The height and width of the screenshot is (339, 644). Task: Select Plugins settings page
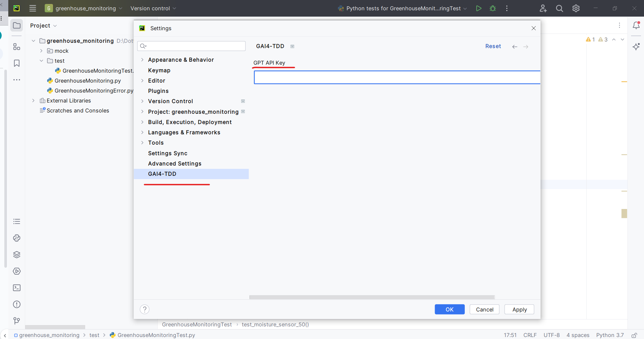158,91
